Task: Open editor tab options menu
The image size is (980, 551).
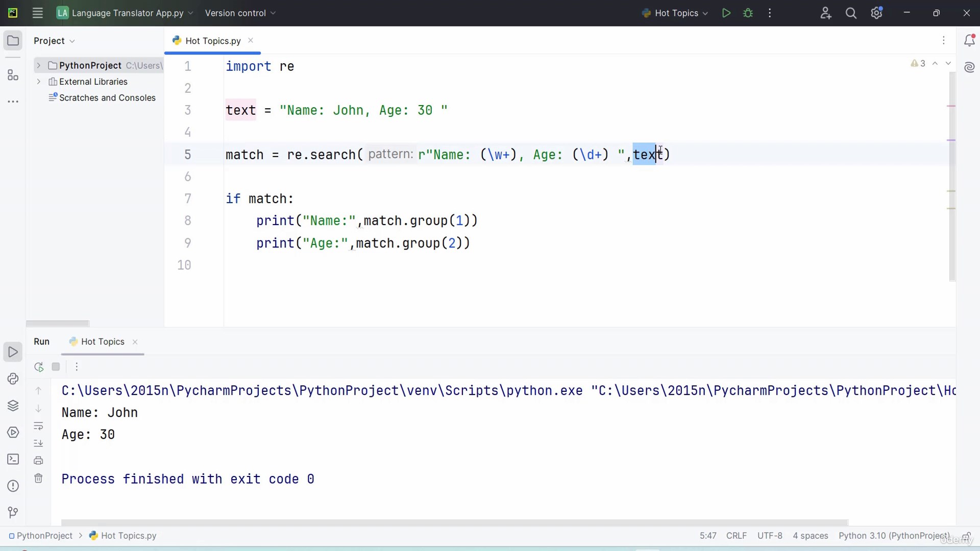Action: coord(944,40)
